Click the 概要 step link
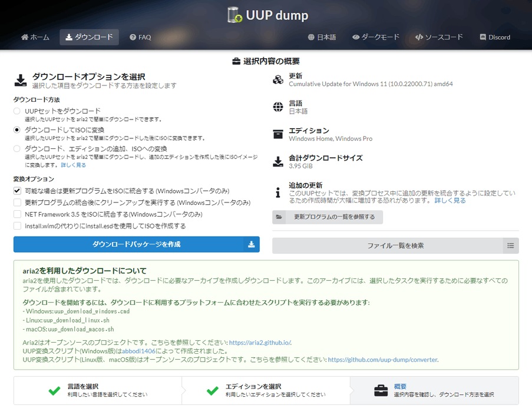The height and width of the screenshot is (408, 532). pos(400,386)
